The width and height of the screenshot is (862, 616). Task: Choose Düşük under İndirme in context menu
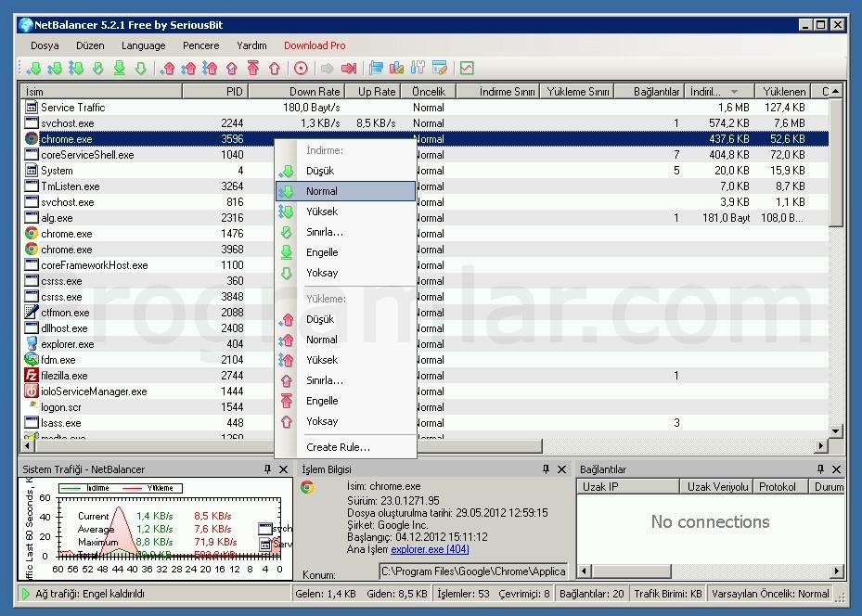coord(345,171)
